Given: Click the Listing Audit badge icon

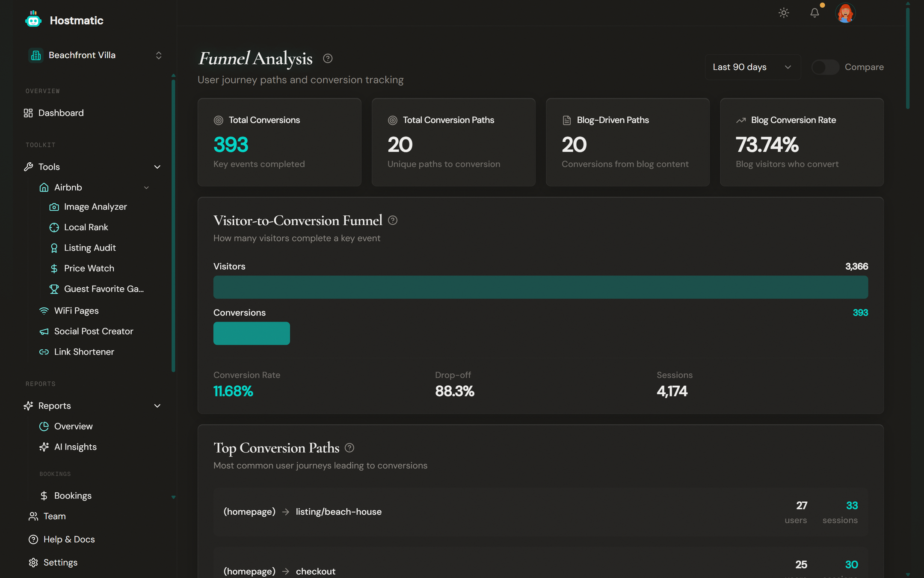Looking at the screenshot, I should [54, 248].
